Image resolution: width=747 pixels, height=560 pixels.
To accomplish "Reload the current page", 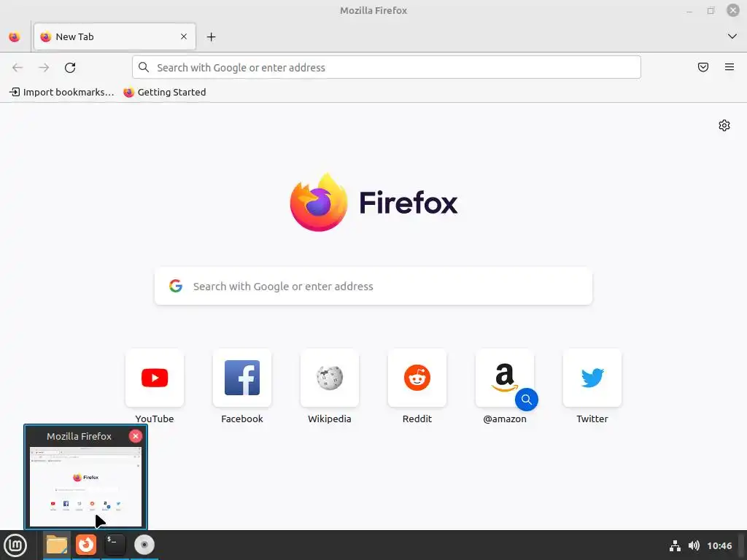I will 70,68.
